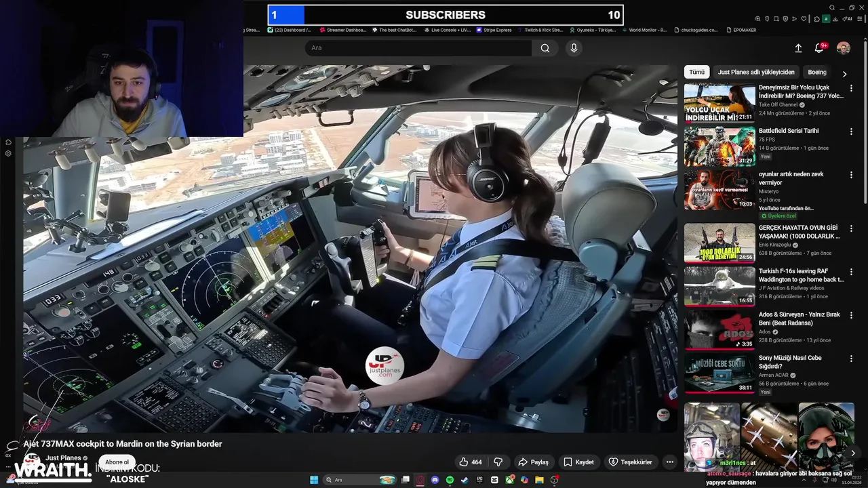
Task: Click into the 'Ara' search field
Action: point(418,48)
